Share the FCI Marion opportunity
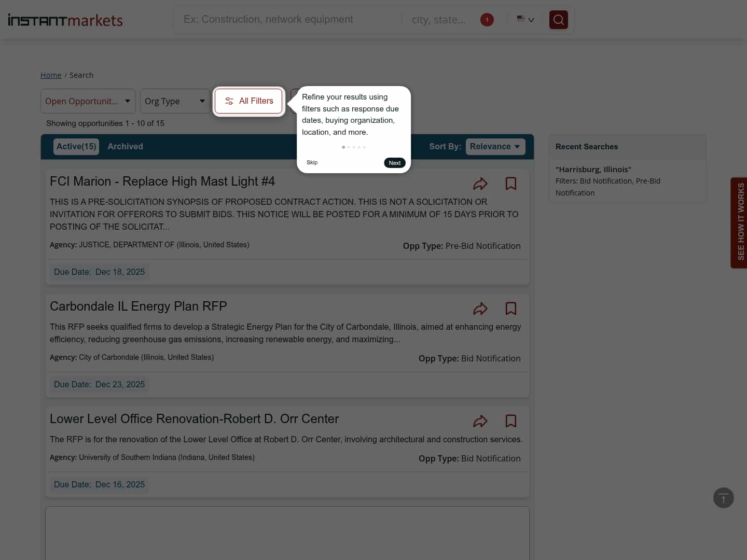 coord(480,184)
